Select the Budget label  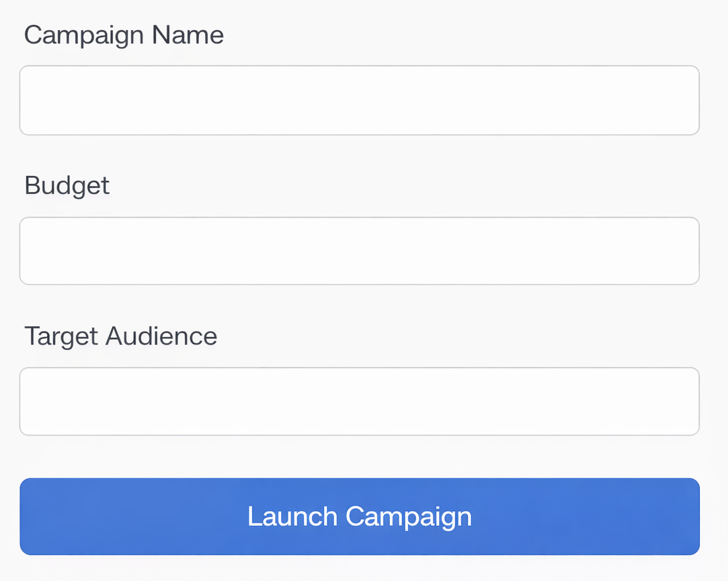tap(67, 186)
